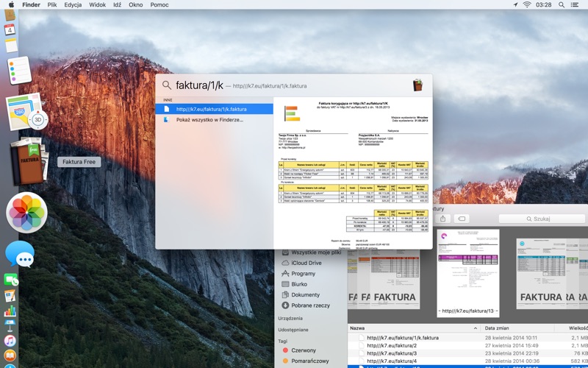
Task: Open Reminders from the Dock
Action: pyautogui.click(x=19, y=71)
